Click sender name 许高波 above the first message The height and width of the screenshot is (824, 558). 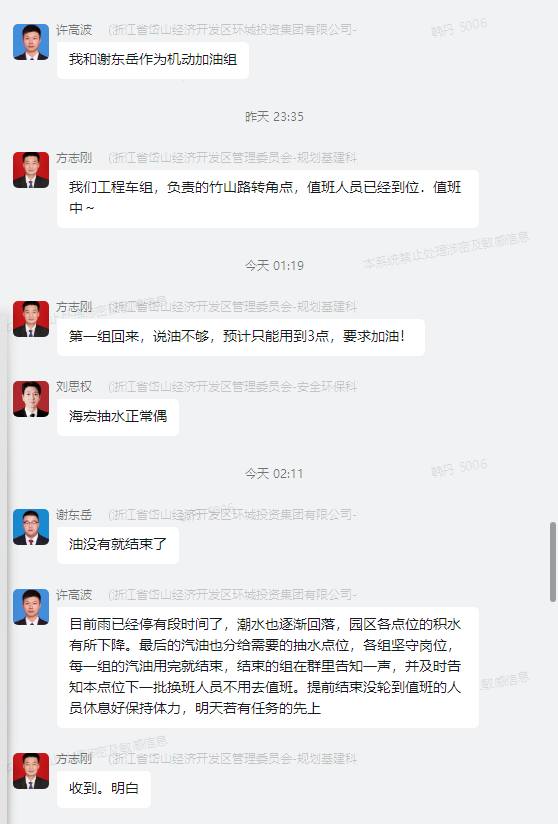(74, 30)
